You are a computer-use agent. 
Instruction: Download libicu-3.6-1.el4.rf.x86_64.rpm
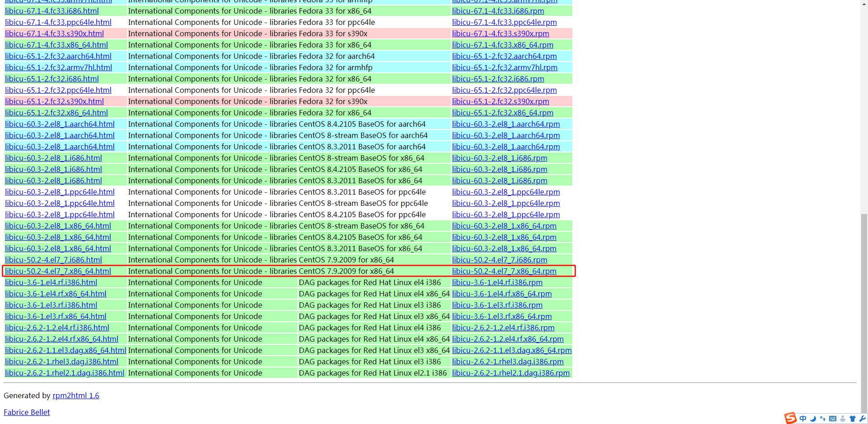[502, 294]
